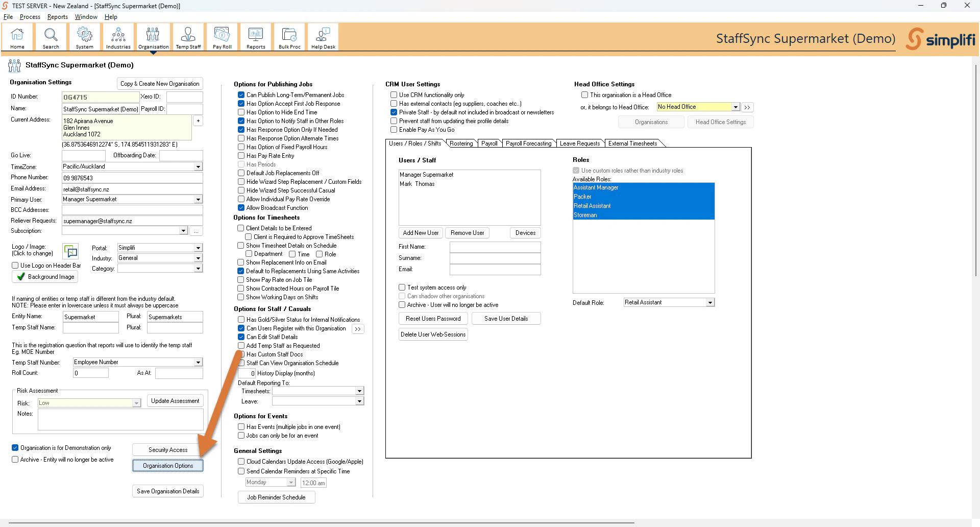The height and width of the screenshot is (527, 980).
Task: Click the Add New User button
Action: click(x=421, y=233)
